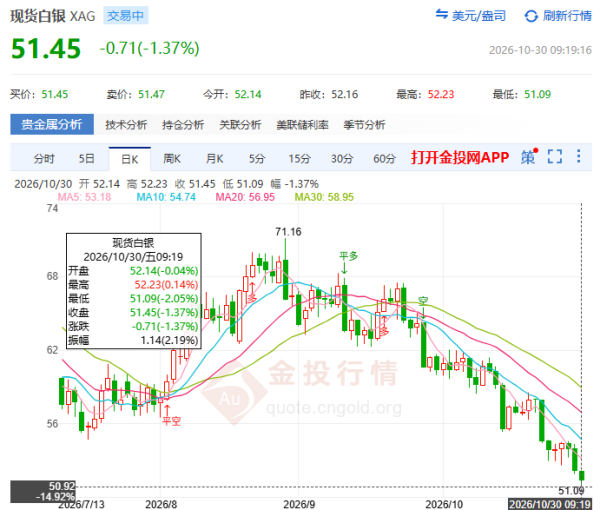The width and height of the screenshot is (600, 510).
Task: Click the USD/ounce unit switch icon
Action: (x=441, y=15)
